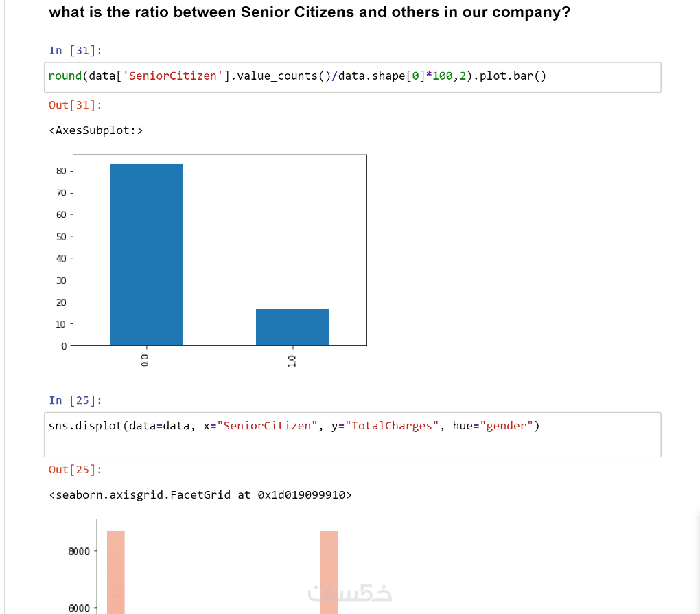Click the In [25] cell prompt

tap(75, 400)
